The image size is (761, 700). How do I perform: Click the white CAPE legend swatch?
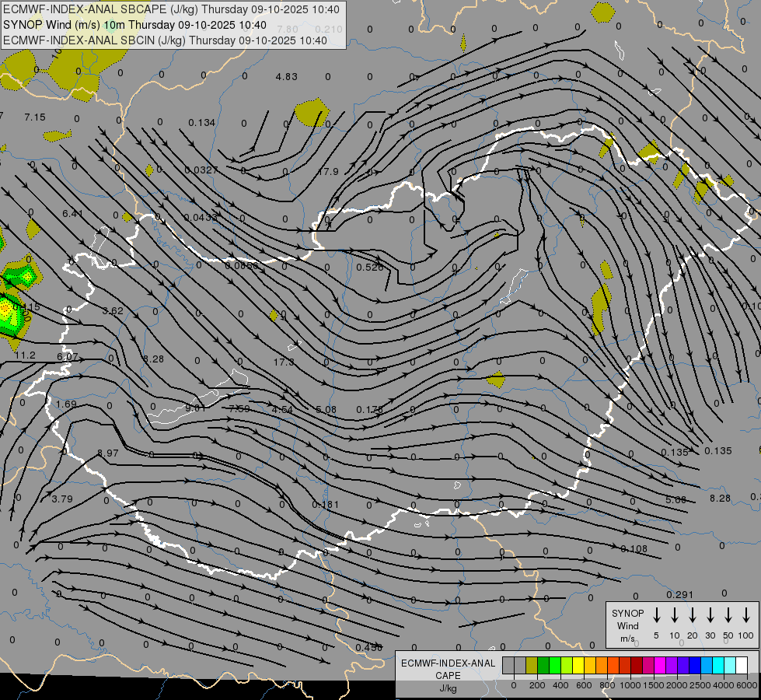pos(741,666)
